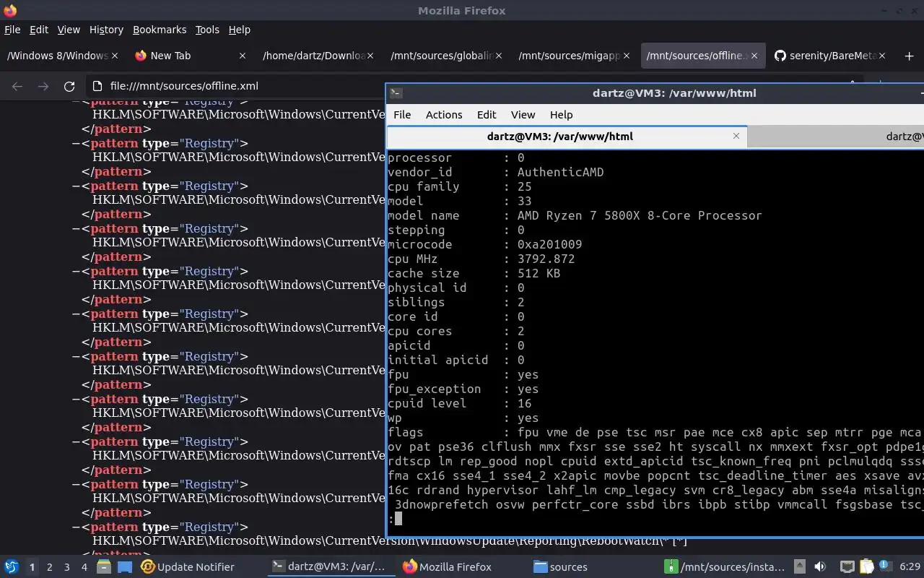Open the Firefox Edit menu
The height and width of the screenshot is (578, 924).
[x=39, y=30]
